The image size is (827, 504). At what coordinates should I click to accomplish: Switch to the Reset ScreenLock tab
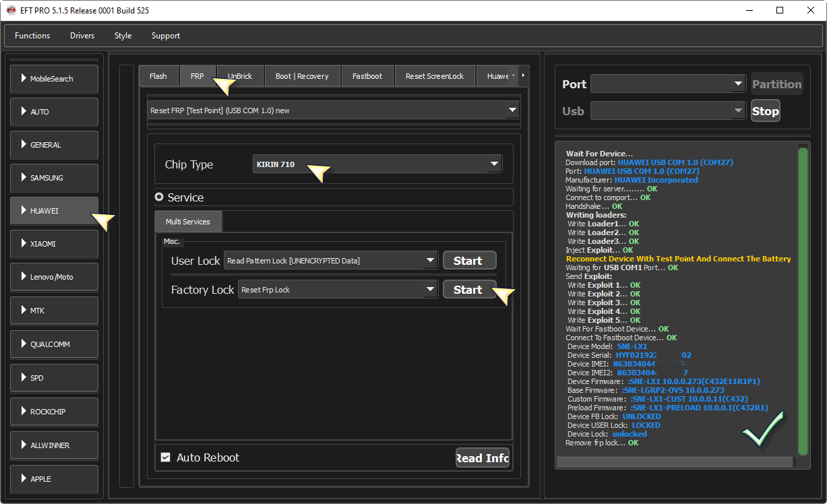[x=435, y=76]
